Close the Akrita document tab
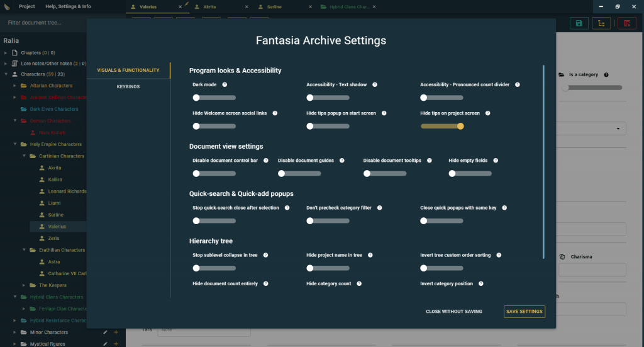Screen dimensions: 644x347 point(245,7)
